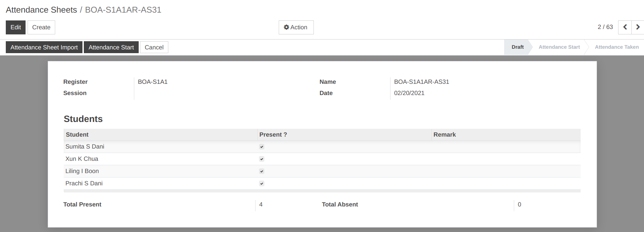Click the Students section heading
Image resolution: width=644 pixels, height=232 pixels.
pos(83,119)
